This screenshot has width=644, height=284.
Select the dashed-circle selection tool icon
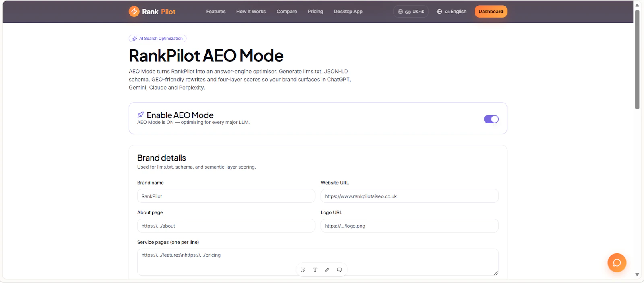pos(303,270)
